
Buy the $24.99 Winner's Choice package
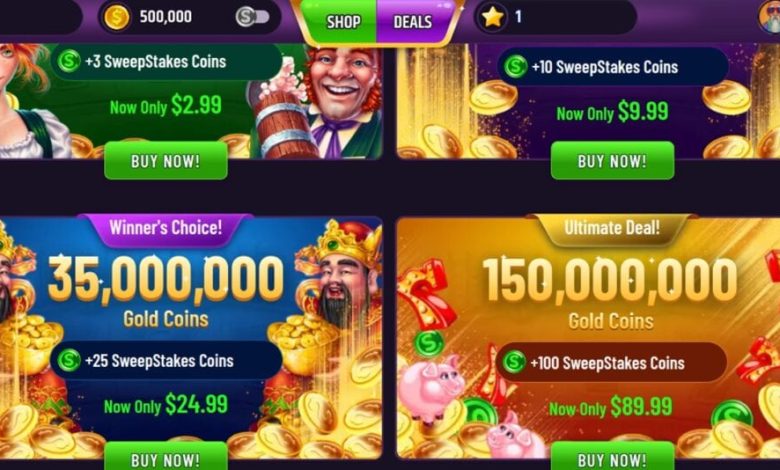pyautogui.click(x=166, y=457)
